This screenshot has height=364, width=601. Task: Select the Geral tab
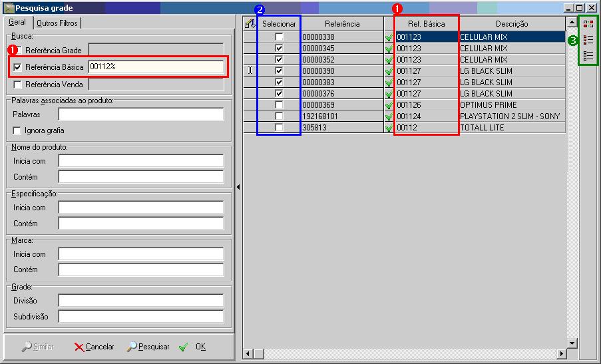(17, 23)
